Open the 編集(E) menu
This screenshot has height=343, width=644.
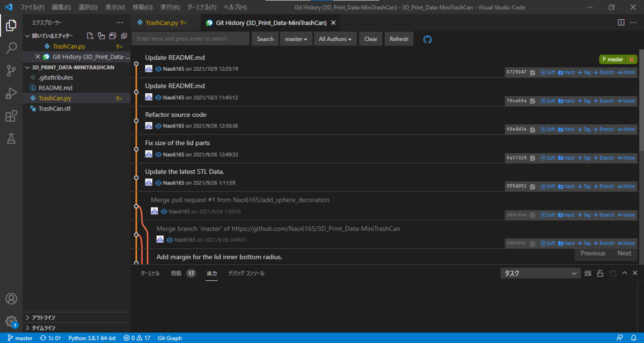(62, 8)
